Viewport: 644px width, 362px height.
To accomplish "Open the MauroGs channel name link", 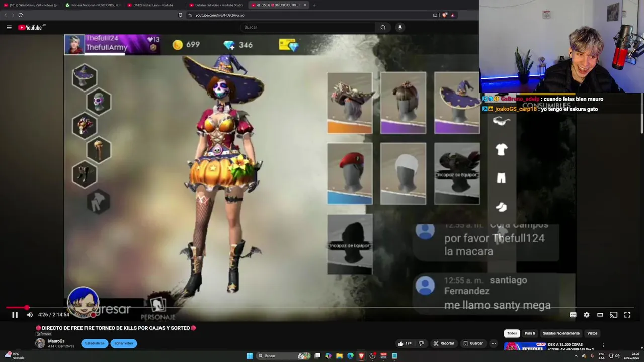I will (56, 341).
